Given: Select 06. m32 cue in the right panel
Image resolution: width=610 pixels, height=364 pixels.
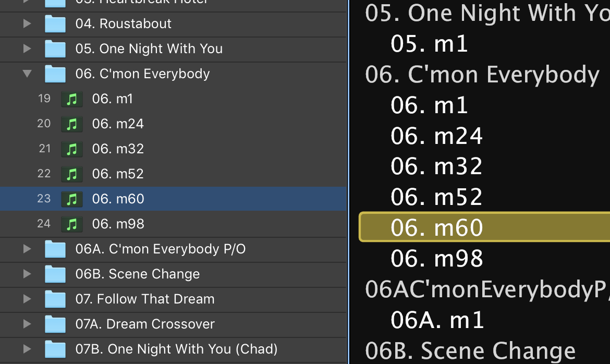Looking at the screenshot, I should [x=436, y=166].
